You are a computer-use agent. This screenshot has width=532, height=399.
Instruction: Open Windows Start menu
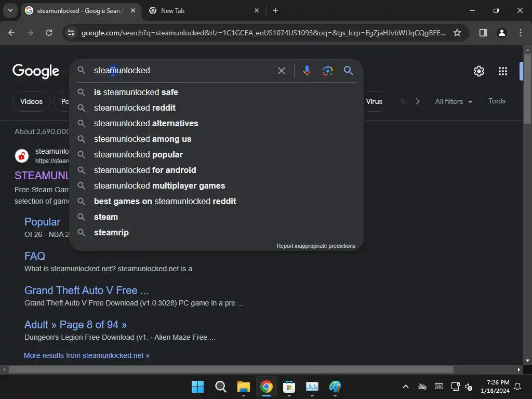click(x=197, y=387)
